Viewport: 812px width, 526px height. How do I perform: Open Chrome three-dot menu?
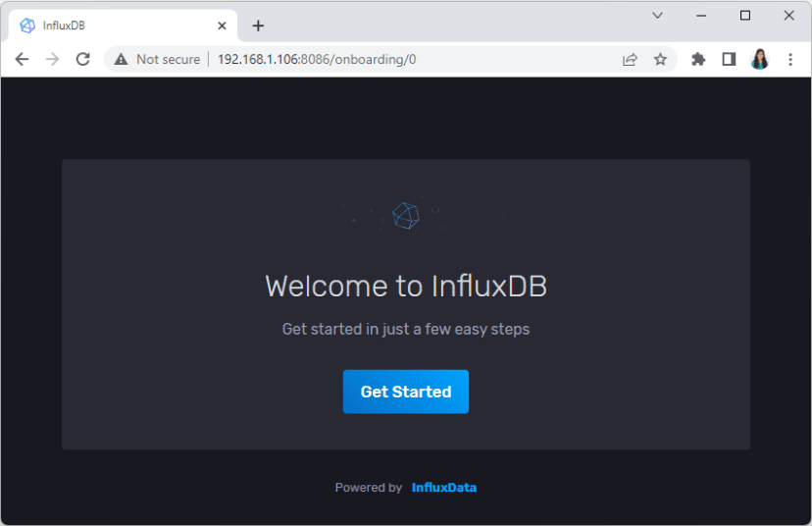click(x=790, y=59)
